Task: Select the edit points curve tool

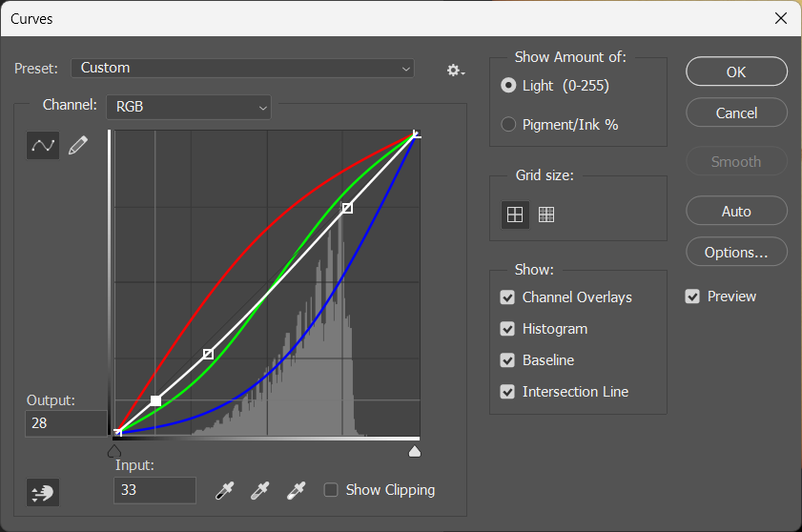Action: point(43,145)
